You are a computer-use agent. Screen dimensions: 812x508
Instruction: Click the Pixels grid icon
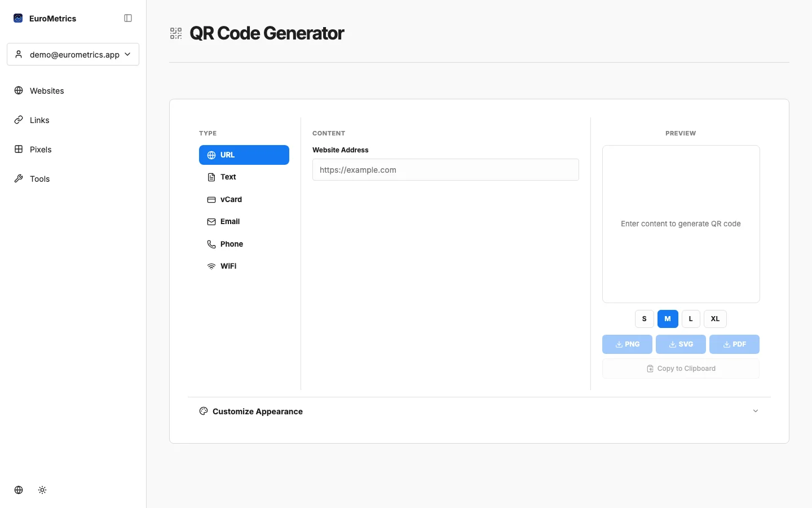19,149
